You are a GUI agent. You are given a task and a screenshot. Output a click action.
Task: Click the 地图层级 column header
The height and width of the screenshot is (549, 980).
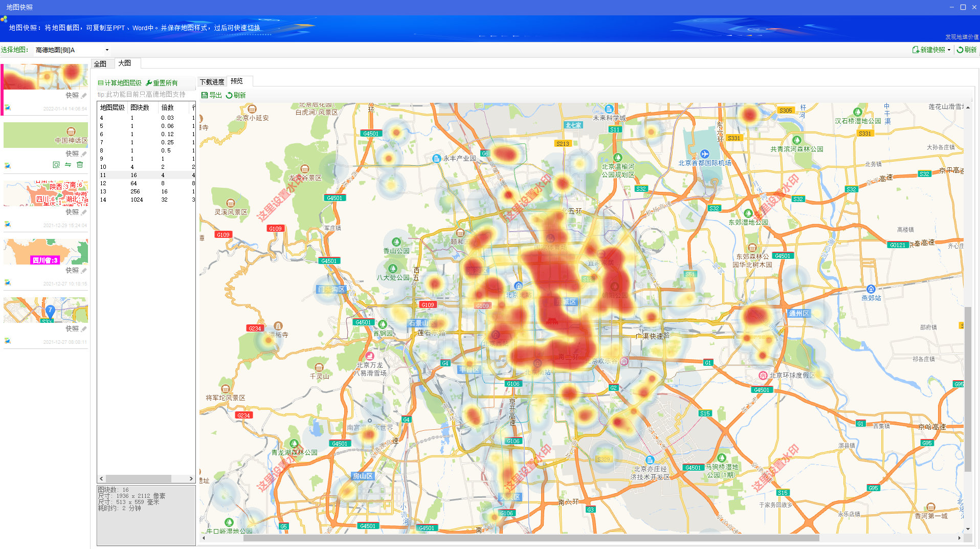[x=113, y=107]
